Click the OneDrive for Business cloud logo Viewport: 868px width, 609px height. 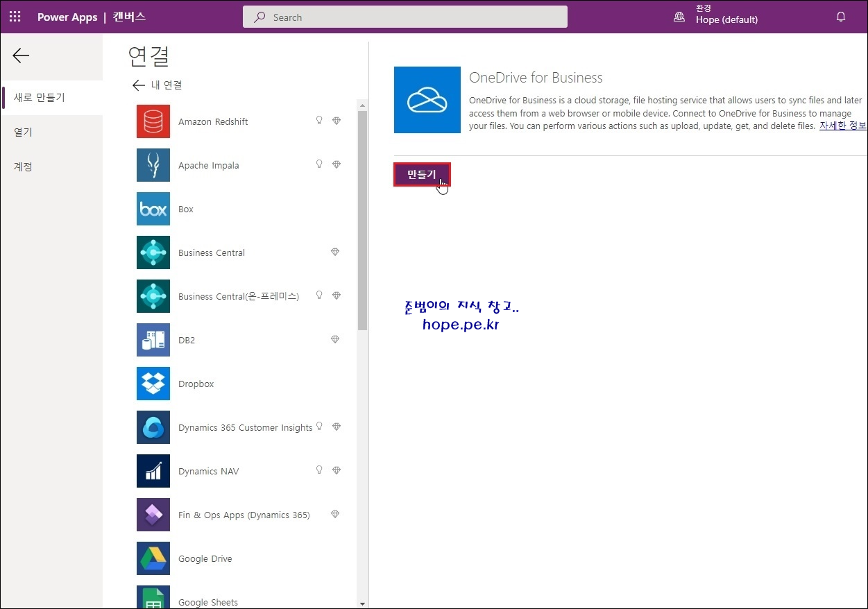click(427, 100)
